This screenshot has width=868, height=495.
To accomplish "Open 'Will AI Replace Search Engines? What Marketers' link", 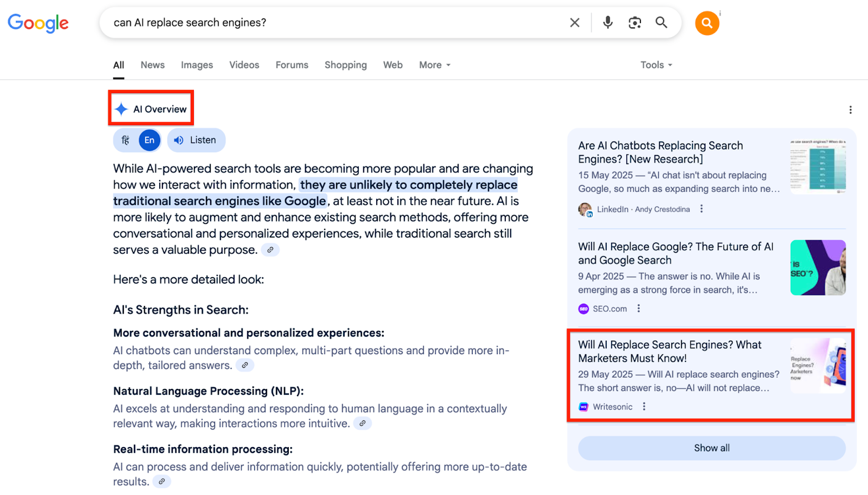I will [x=670, y=352].
